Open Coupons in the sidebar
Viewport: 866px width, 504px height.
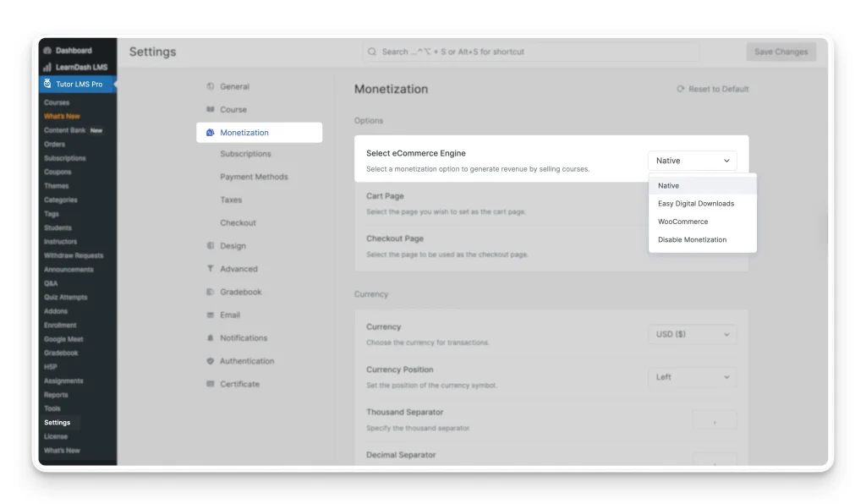(58, 172)
